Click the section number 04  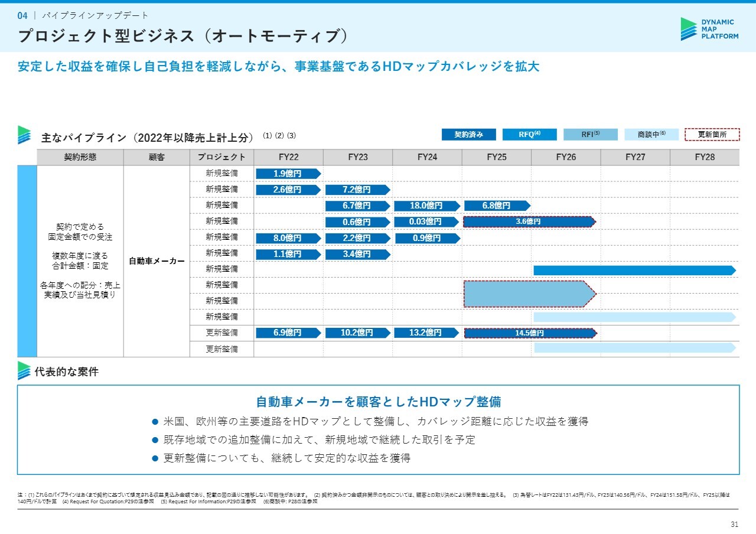pos(23,15)
